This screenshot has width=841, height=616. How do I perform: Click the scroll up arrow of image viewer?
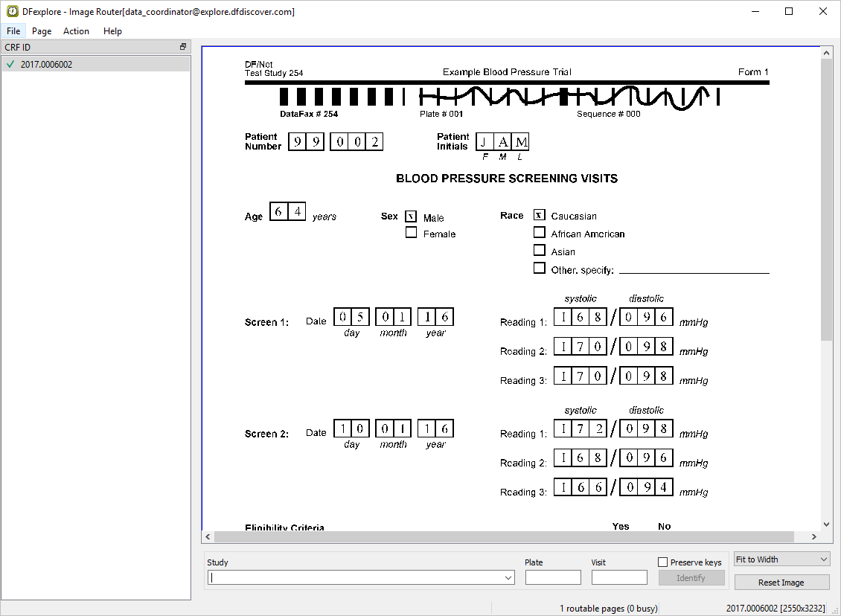tap(826, 53)
